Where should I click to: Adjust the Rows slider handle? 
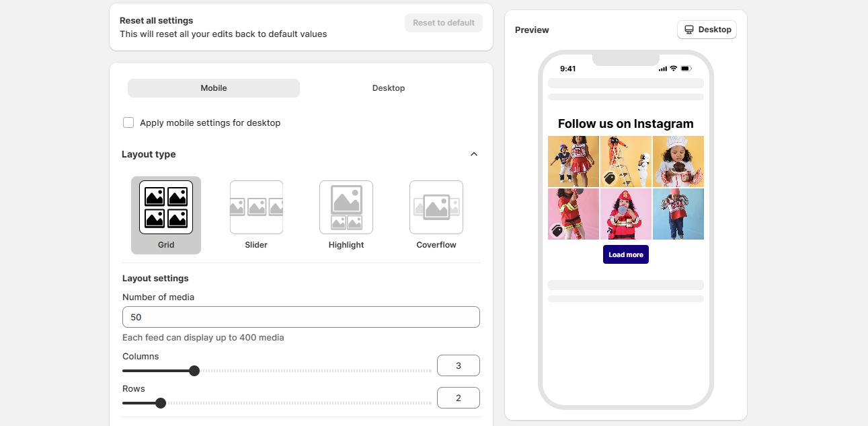coord(161,403)
